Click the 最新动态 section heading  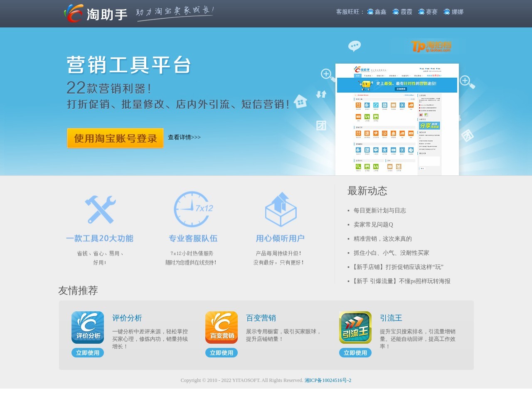point(367,191)
